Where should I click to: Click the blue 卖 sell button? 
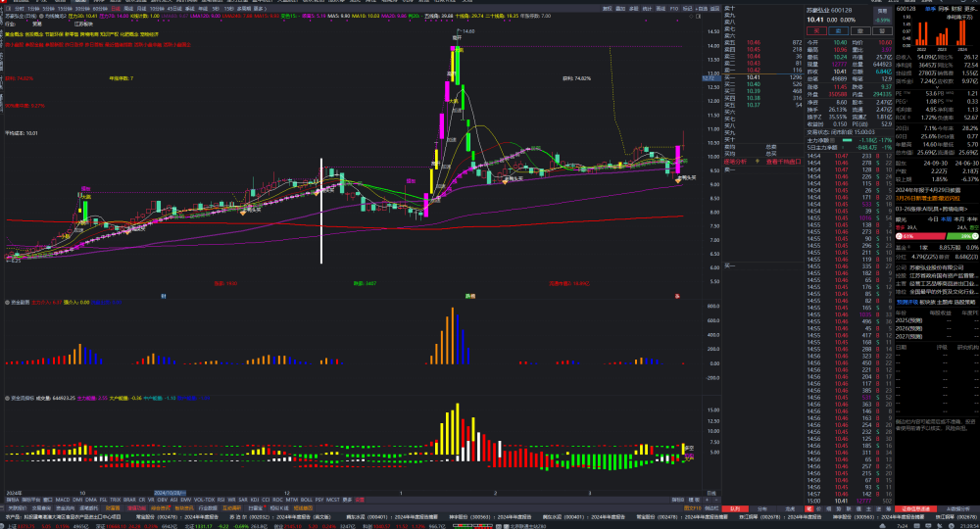(x=838, y=30)
